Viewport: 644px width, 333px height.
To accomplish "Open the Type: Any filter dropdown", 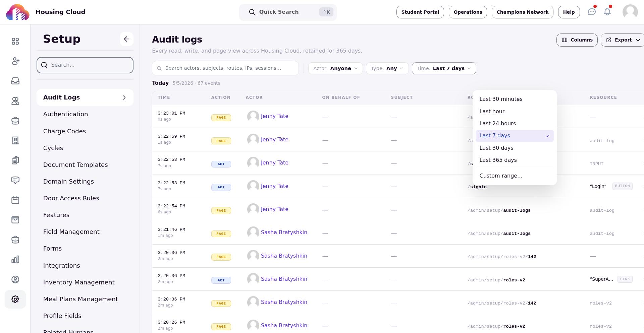I will pyautogui.click(x=387, y=68).
